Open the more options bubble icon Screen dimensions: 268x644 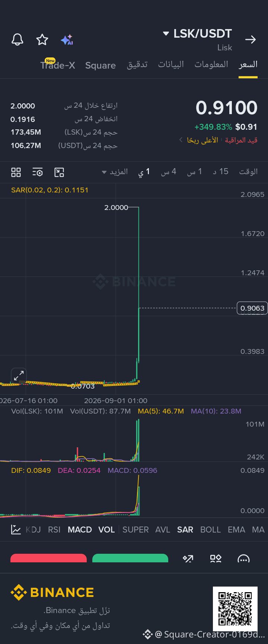[x=243, y=559]
